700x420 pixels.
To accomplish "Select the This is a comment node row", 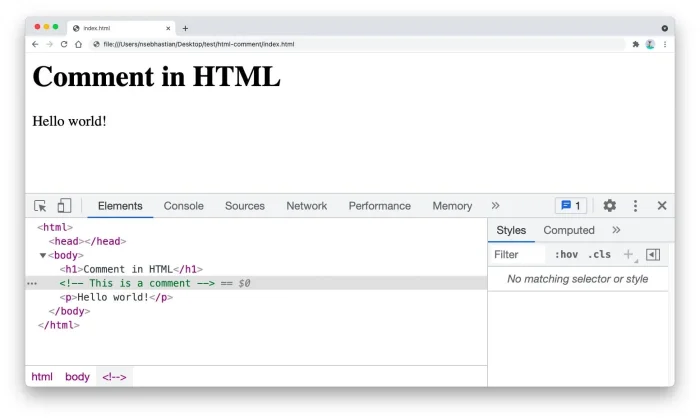I will [256, 283].
